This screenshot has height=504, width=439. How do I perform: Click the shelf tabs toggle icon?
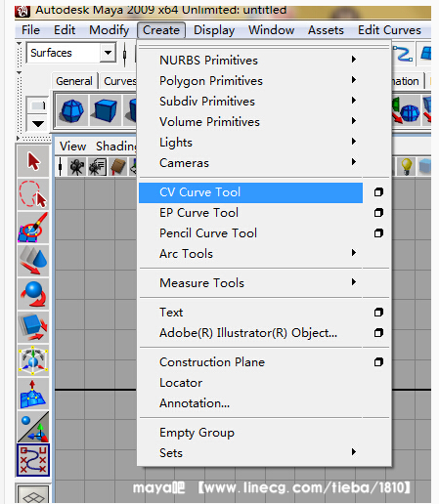(38, 105)
